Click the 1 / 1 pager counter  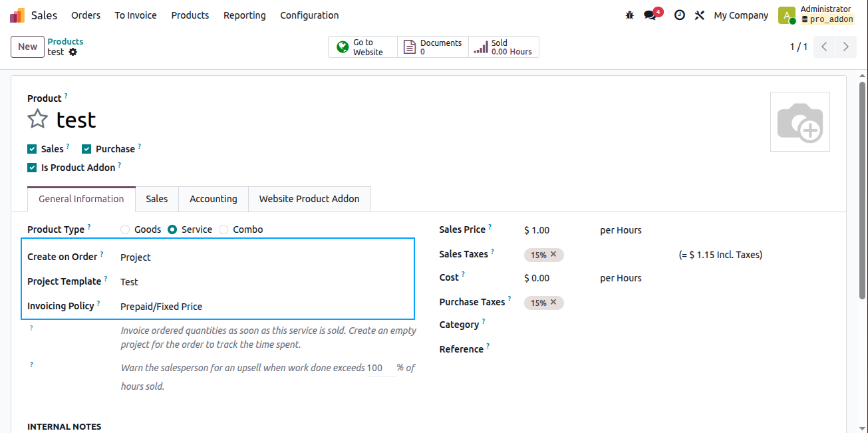click(x=798, y=47)
